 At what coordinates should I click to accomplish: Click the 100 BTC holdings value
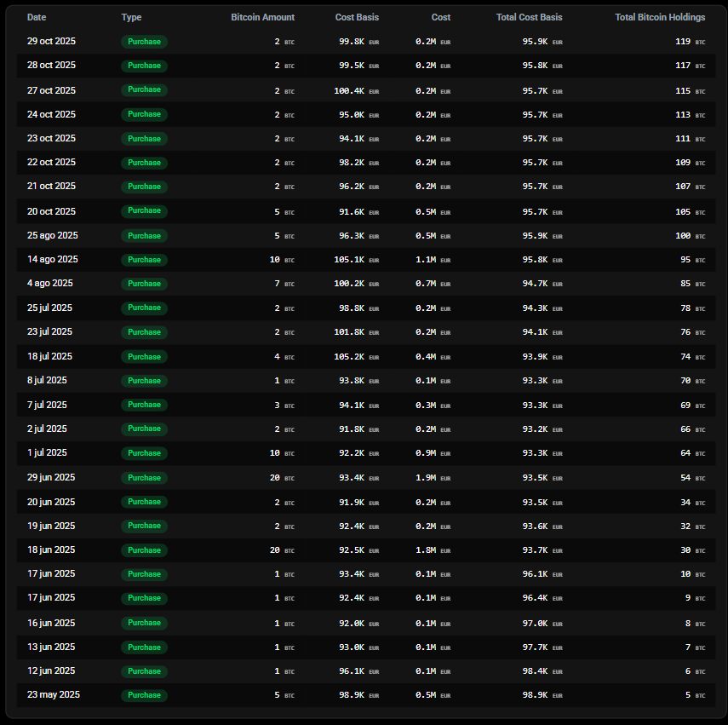tap(690, 236)
